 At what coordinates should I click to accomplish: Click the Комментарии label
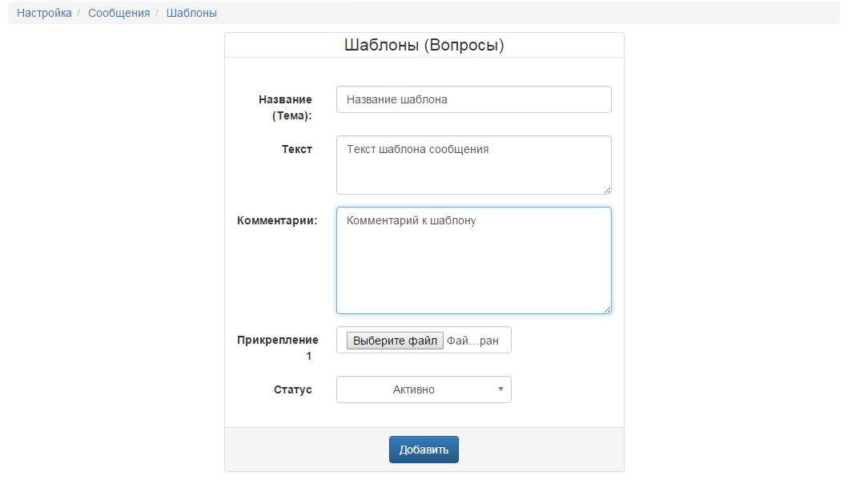(277, 220)
